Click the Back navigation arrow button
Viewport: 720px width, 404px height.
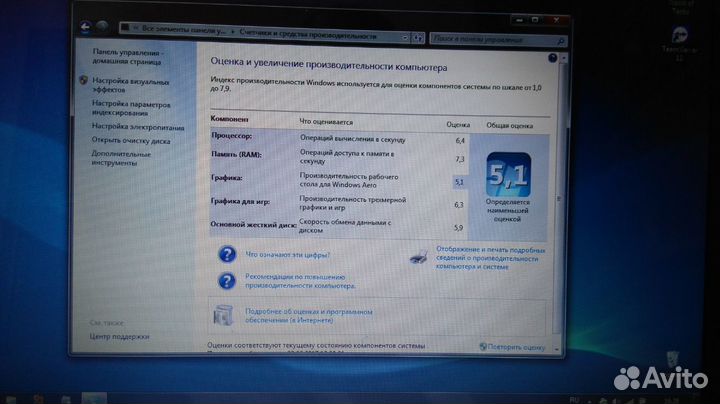pyautogui.click(x=85, y=27)
